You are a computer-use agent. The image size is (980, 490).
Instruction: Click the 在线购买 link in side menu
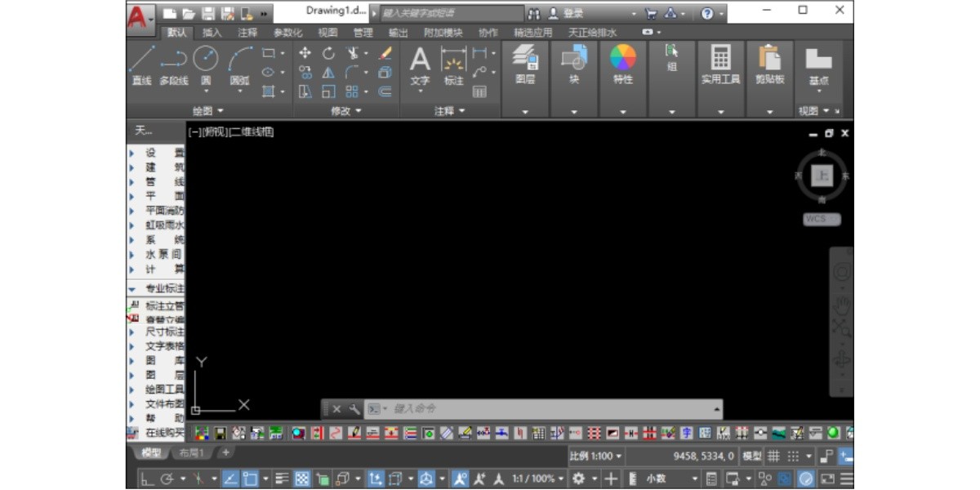coord(157,432)
